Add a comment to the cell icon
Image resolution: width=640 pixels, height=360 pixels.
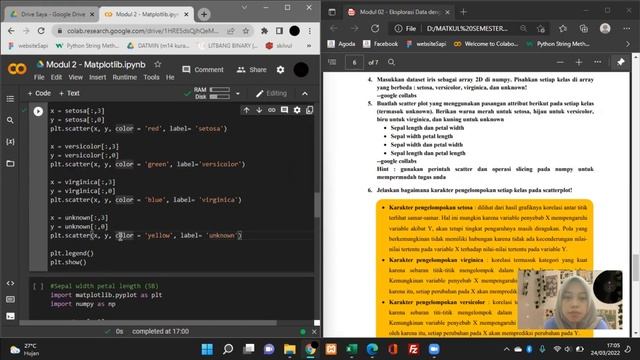(284, 110)
